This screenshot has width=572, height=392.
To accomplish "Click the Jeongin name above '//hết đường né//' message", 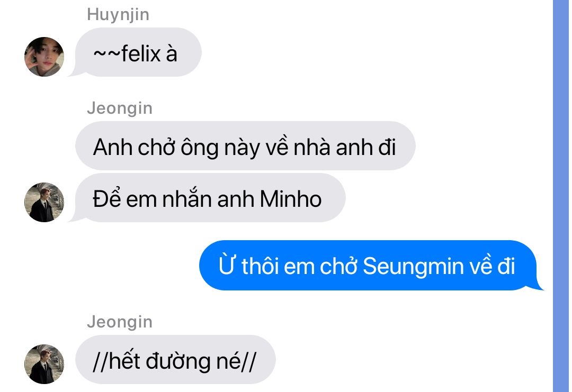I will click(x=120, y=322).
